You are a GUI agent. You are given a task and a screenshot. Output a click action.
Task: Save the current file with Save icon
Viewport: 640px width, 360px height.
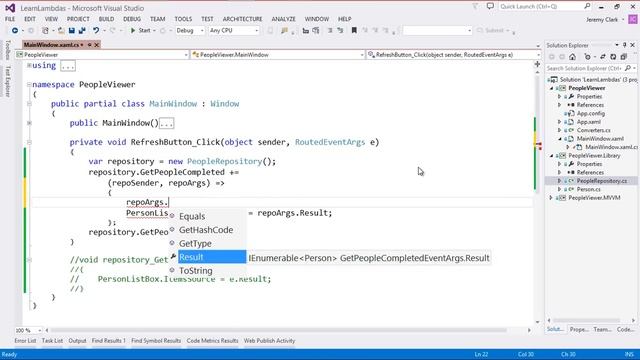click(71, 31)
